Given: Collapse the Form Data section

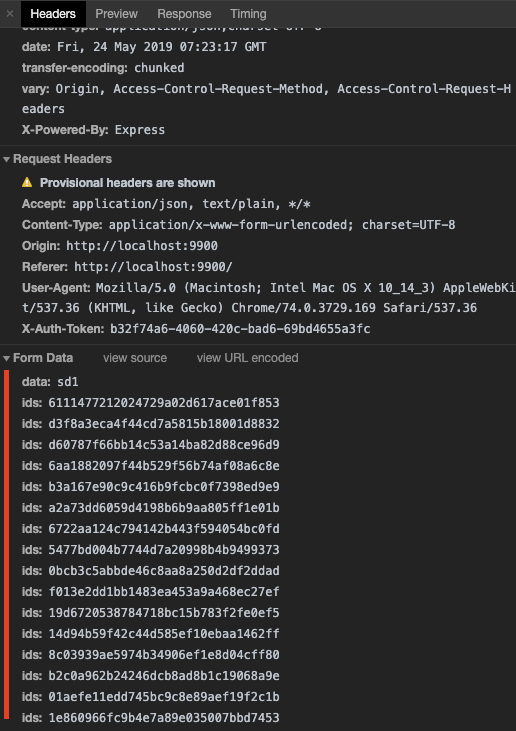Looking at the screenshot, I should click(7, 359).
